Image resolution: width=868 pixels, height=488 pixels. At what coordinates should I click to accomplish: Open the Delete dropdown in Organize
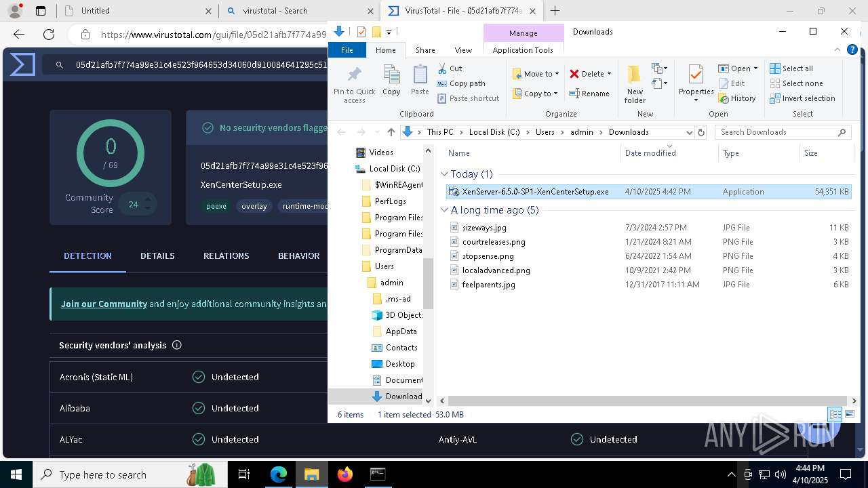pos(590,74)
